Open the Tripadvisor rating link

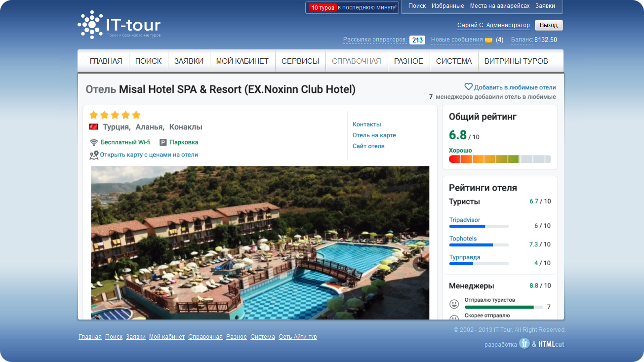(x=465, y=220)
